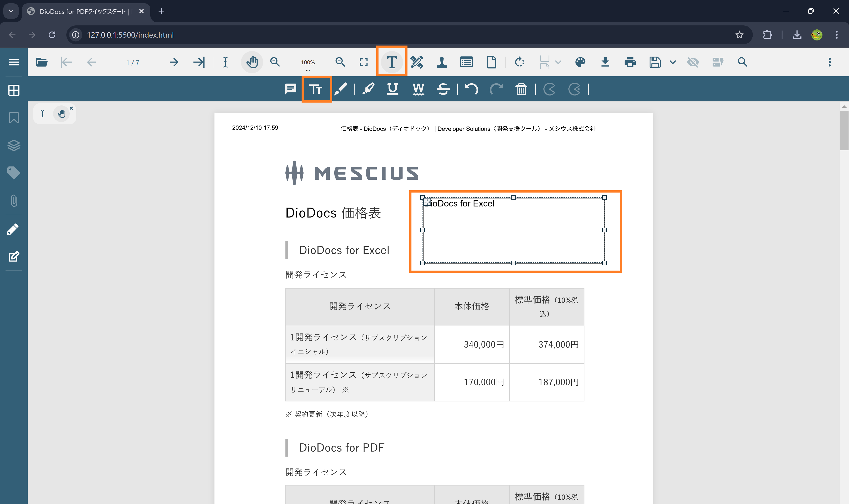
Task: Open the Chrome extensions puzzle icon
Action: 767,35
